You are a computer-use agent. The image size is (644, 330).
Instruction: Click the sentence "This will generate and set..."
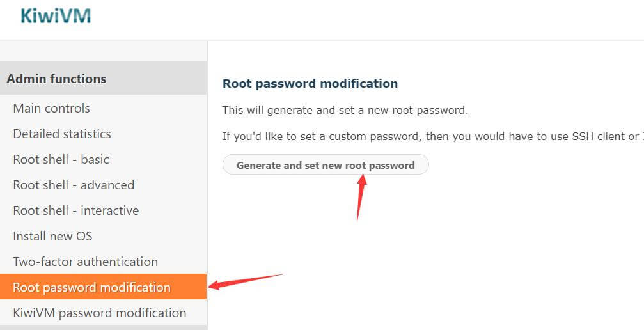click(x=345, y=110)
